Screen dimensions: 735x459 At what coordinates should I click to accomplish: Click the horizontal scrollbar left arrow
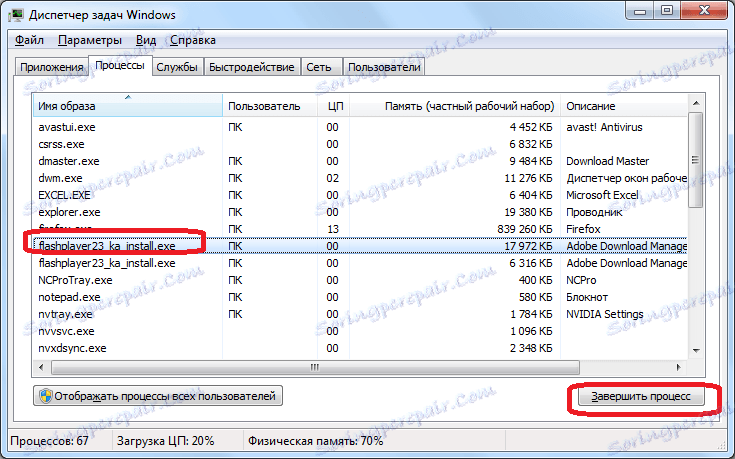coord(41,367)
